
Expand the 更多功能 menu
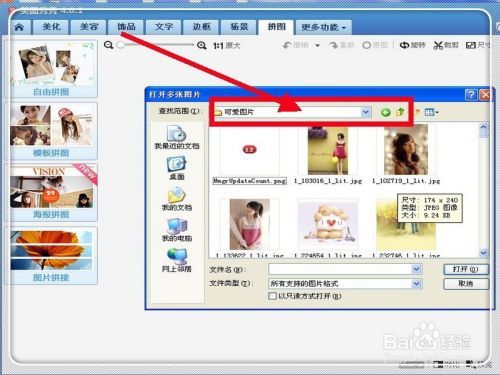pos(324,27)
